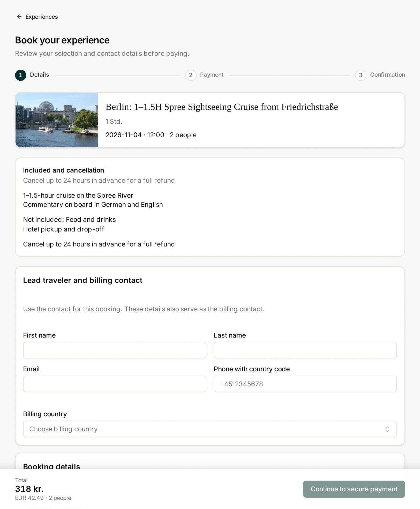Click the Booking details heading
The width and height of the screenshot is (420, 509).
51,466
